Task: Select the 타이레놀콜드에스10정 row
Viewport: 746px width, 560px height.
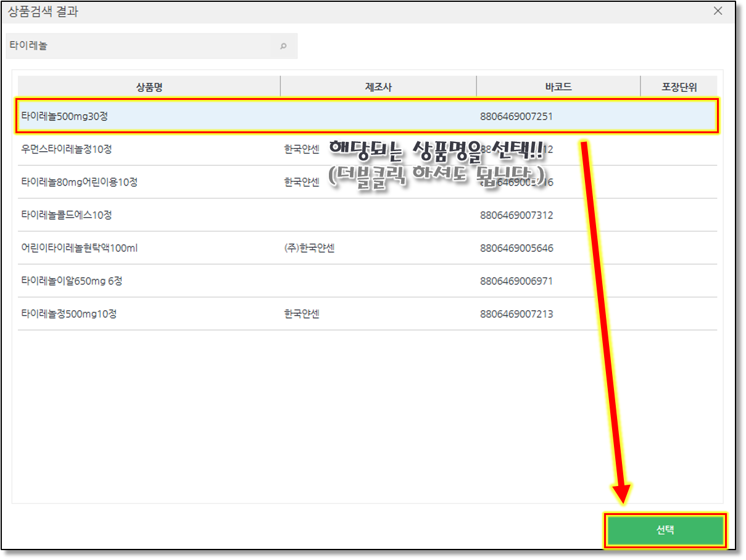Action: click(x=67, y=215)
